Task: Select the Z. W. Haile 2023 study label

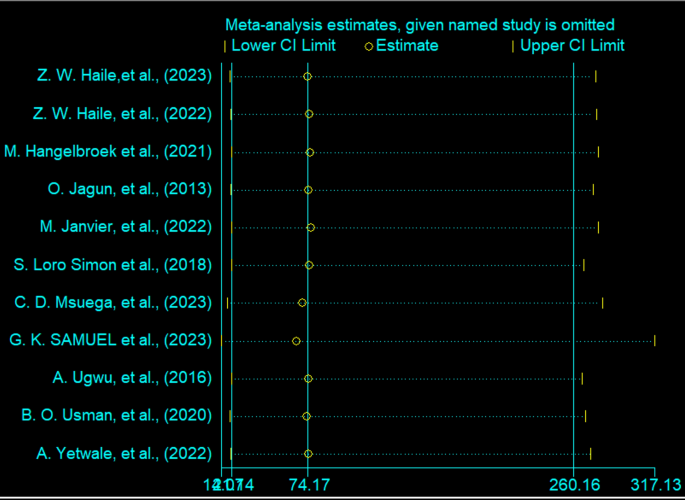Action: (125, 76)
